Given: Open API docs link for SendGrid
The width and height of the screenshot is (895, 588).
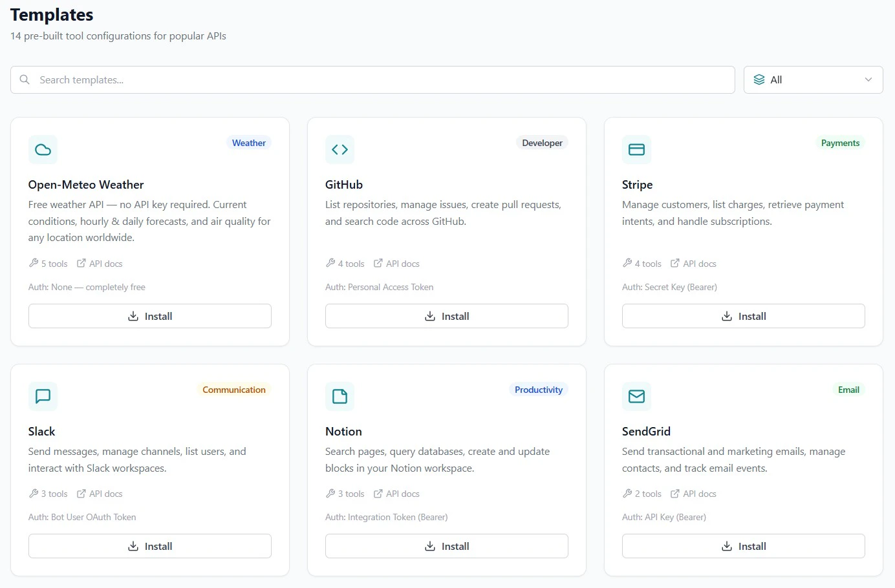Looking at the screenshot, I should click(693, 494).
